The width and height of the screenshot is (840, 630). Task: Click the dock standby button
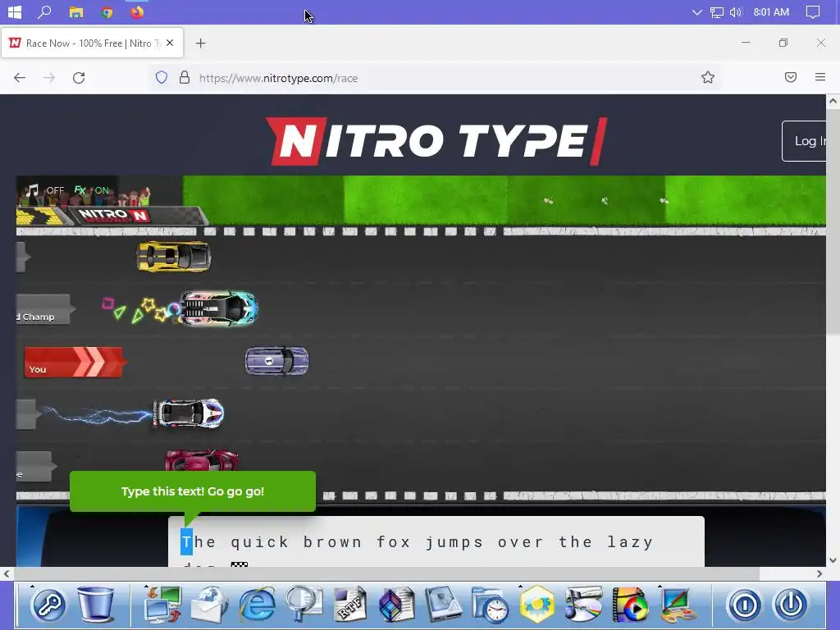pyautogui.click(x=744, y=605)
